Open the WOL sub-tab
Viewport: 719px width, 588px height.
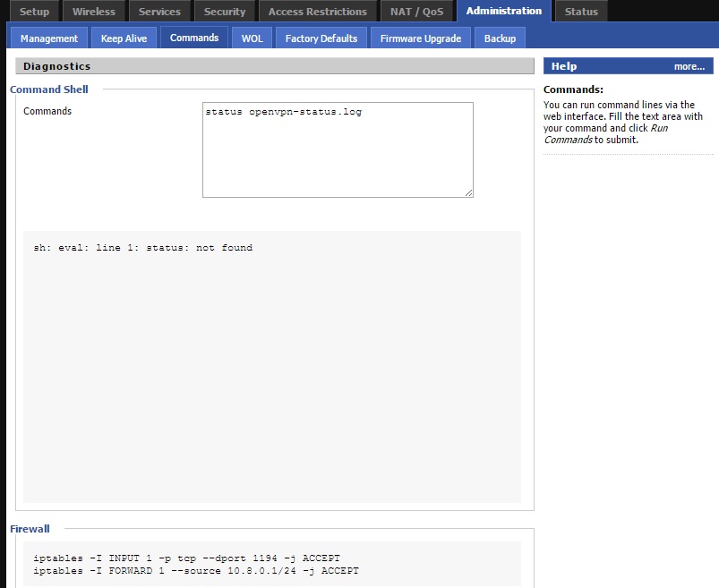pos(253,38)
